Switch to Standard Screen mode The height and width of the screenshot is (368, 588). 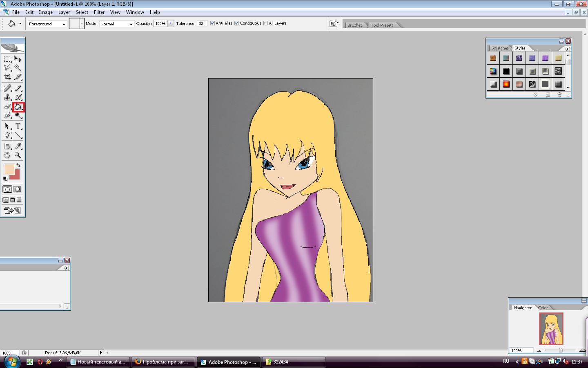coord(6,200)
